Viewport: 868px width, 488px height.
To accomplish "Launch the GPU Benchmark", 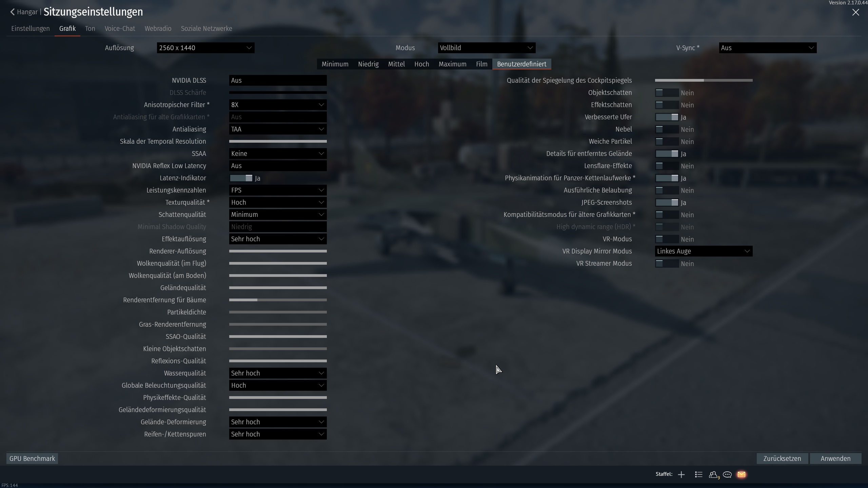I will [32, 459].
